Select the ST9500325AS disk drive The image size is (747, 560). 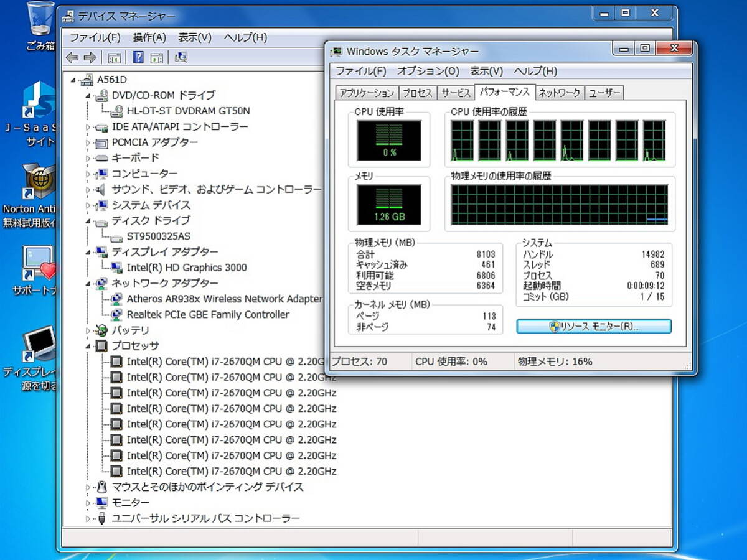(x=159, y=236)
